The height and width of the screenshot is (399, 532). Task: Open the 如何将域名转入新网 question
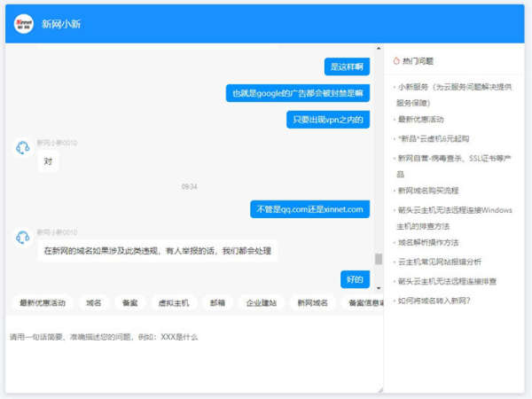click(434, 301)
